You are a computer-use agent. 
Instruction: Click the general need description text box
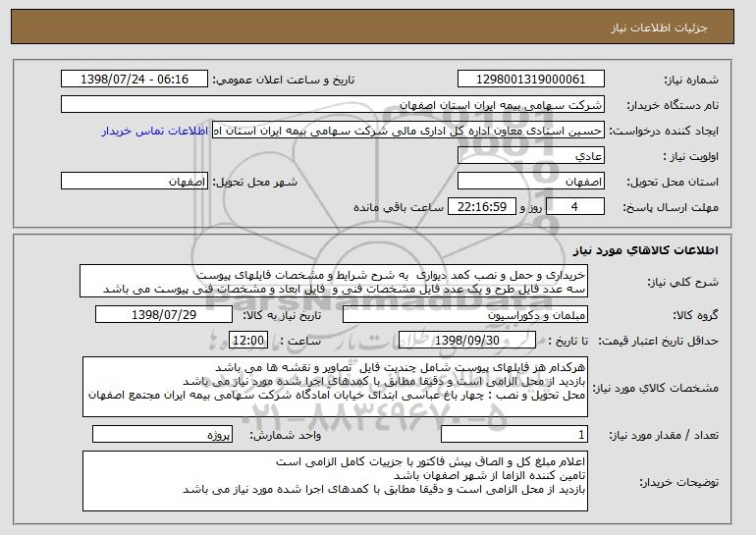click(x=334, y=281)
